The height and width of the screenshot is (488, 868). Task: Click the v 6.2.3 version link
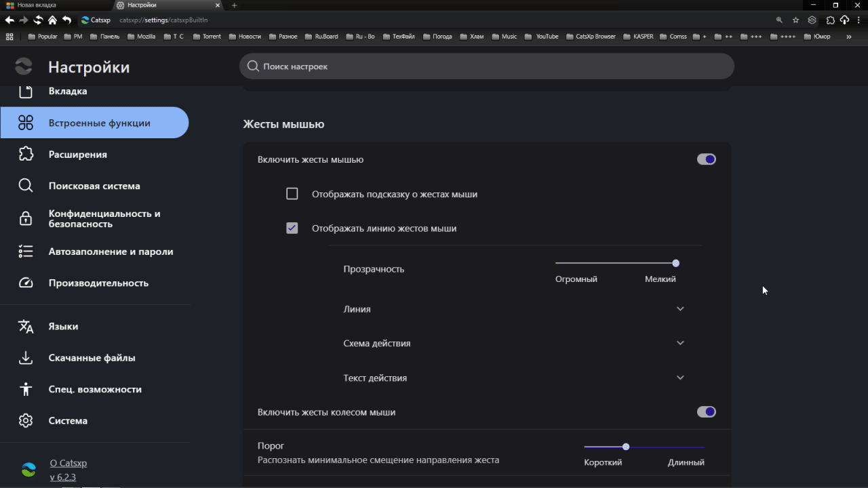pyautogui.click(x=63, y=477)
